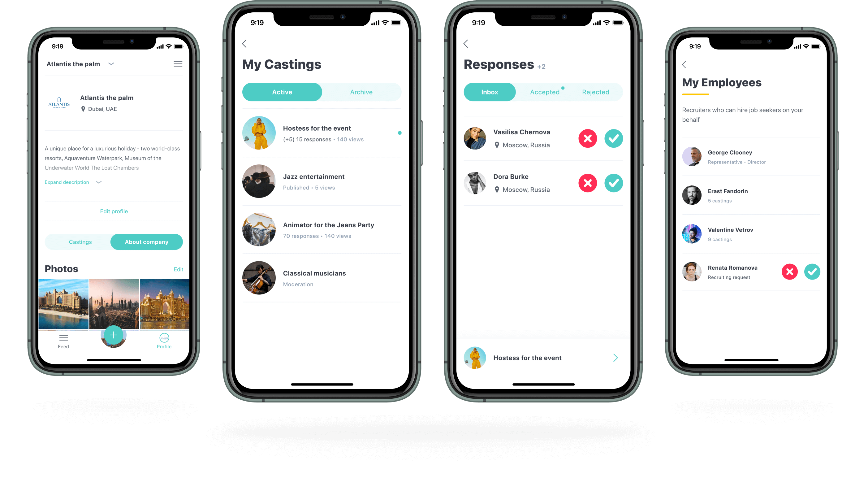Viewport: 868px width, 478px height.
Task: Expand the company selector dropdown arrow
Action: (114, 64)
